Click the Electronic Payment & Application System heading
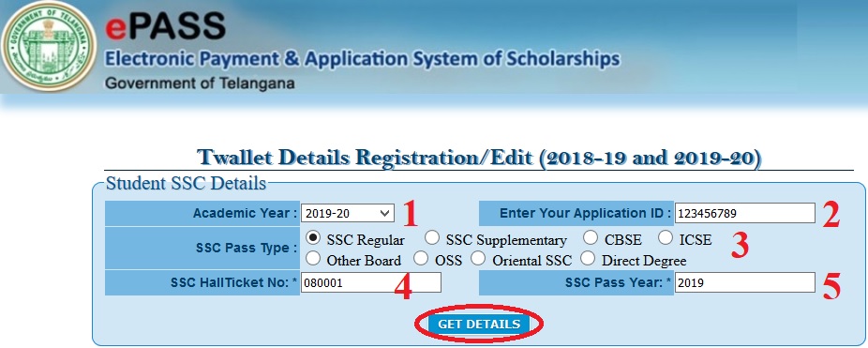The image size is (868, 348). [x=363, y=59]
